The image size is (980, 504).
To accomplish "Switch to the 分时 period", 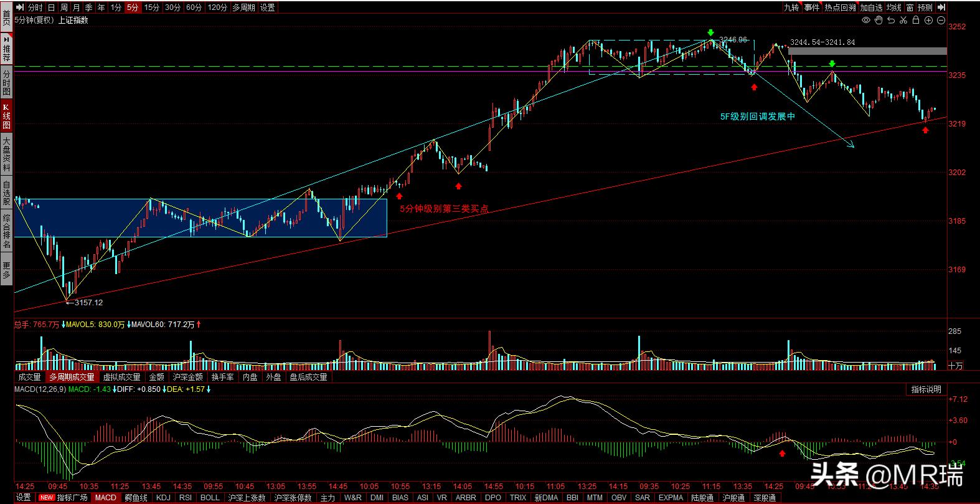I will point(35,7).
